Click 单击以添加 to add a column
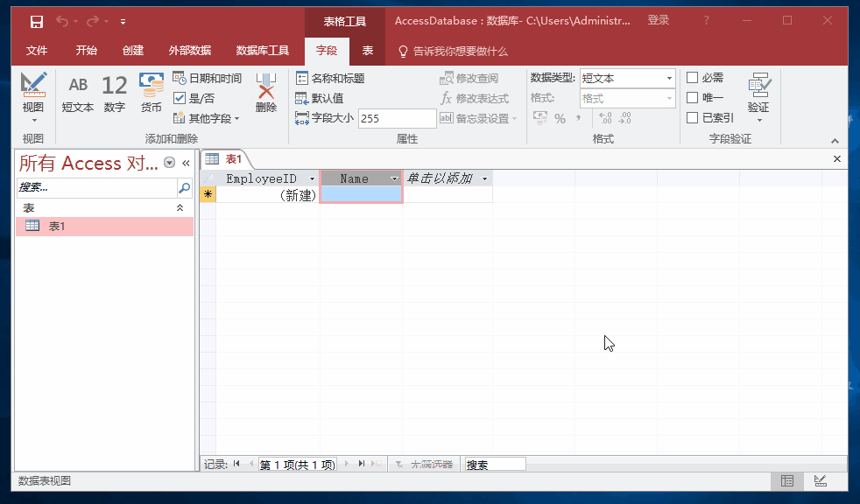 point(440,178)
